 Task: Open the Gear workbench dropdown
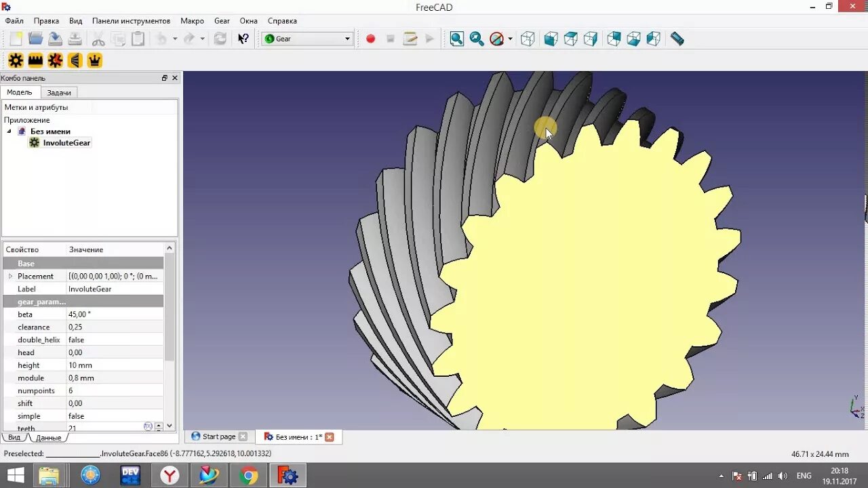308,39
